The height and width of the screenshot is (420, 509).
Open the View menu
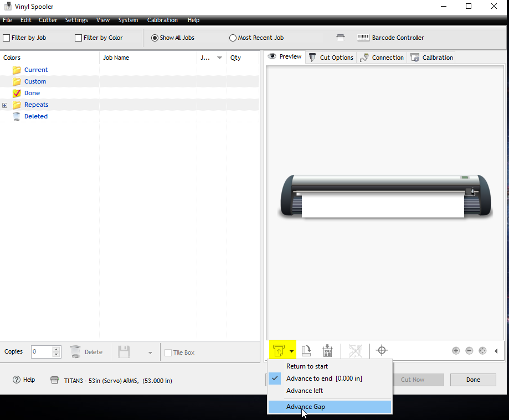click(x=103, y=20)
